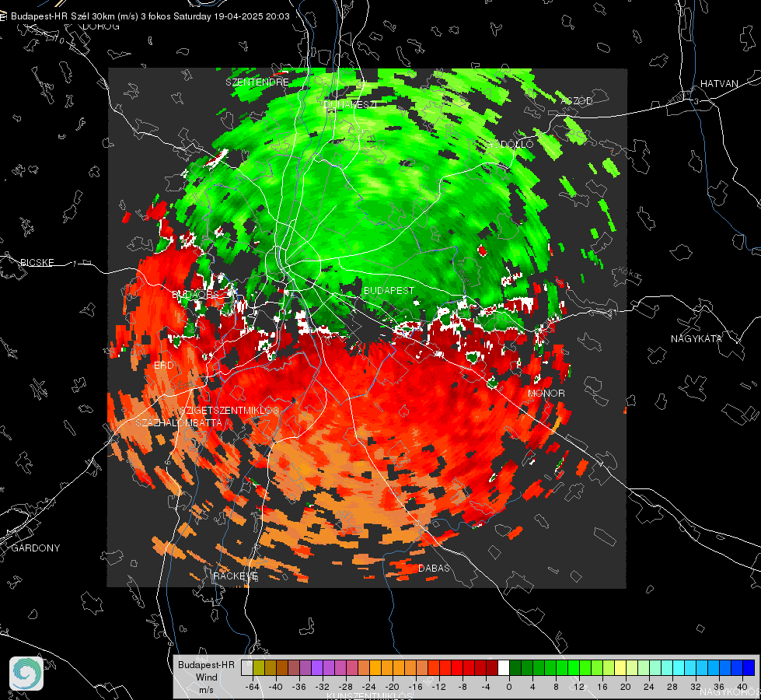The image size is (761, 700).
Task: Click the SZAZHALOMBATTA map label
Action: 179,422
